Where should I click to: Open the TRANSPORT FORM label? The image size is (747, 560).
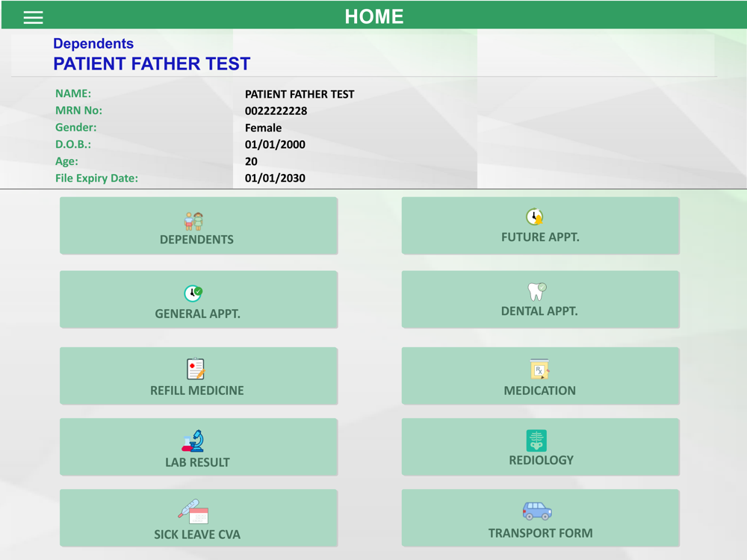[x=541, y=533]
